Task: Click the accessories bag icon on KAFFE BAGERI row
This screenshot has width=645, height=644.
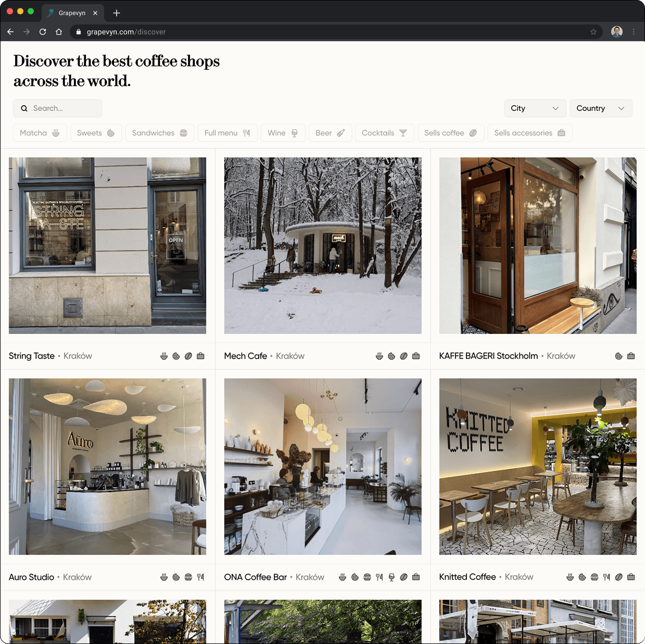Action: click(631, 356)
